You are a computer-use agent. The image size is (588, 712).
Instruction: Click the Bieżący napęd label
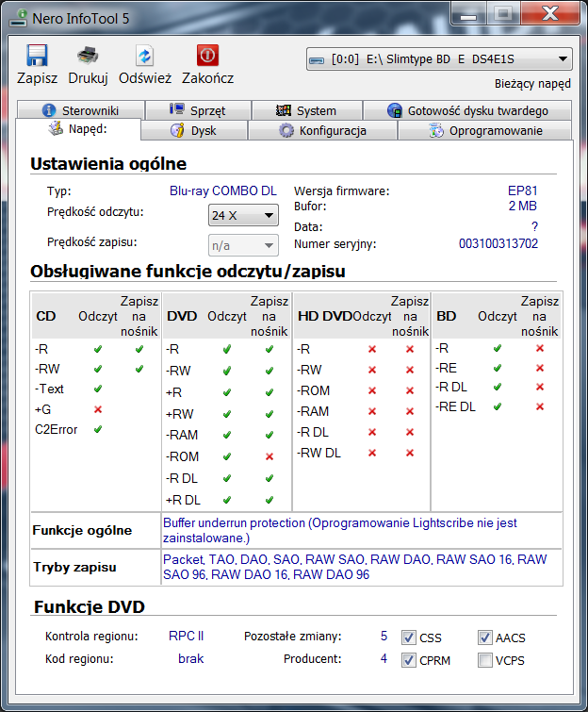coord(532,84)
